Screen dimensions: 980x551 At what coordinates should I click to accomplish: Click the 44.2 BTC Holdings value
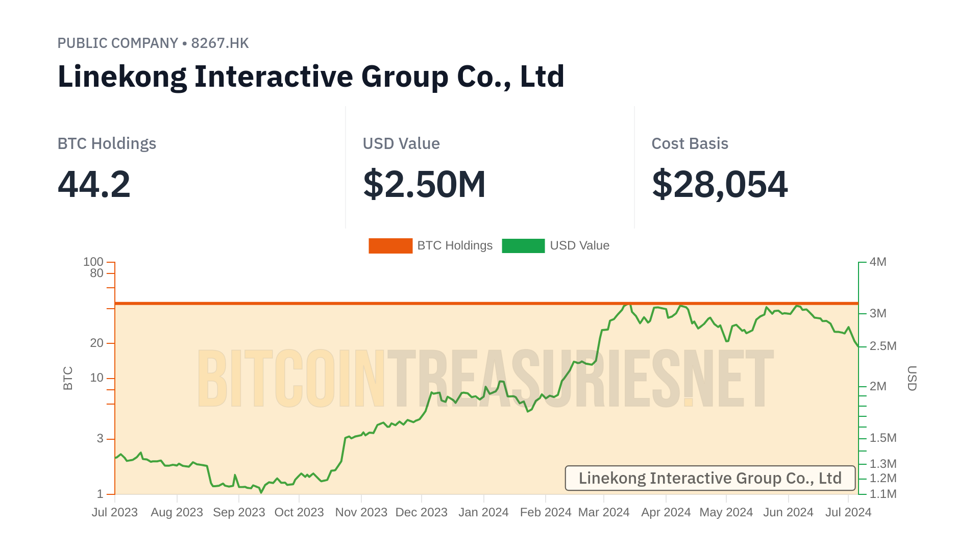(94, 184)
